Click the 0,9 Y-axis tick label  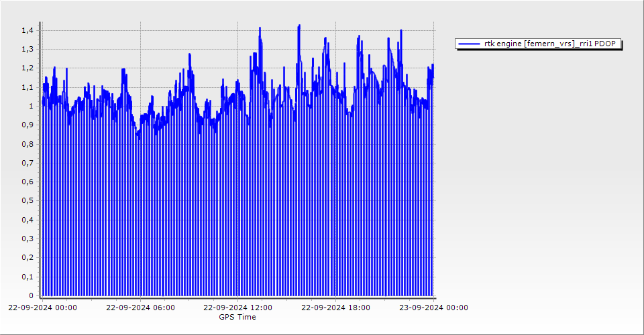pos(27,125)
